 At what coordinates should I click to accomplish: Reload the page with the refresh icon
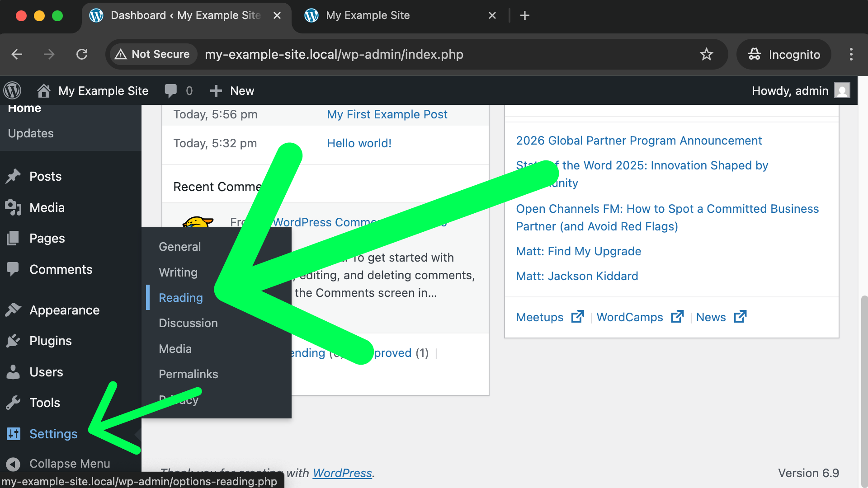[82, 54]
